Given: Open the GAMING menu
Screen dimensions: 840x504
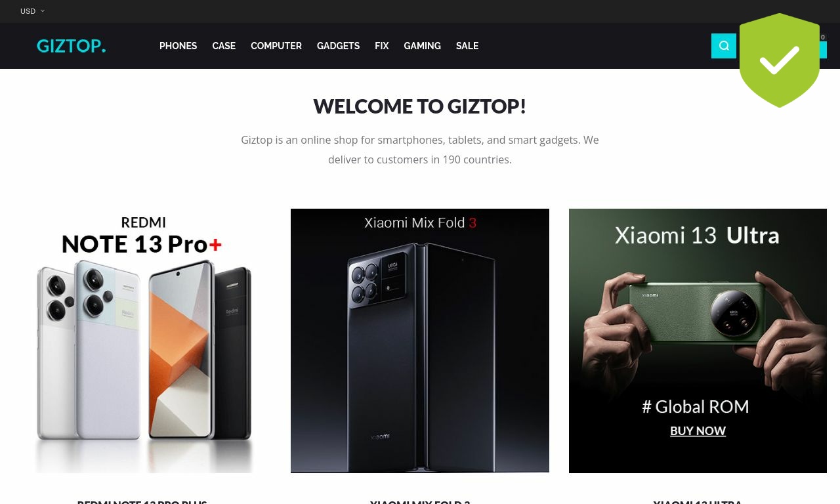Looking at the screenshot, I should 422,46.
